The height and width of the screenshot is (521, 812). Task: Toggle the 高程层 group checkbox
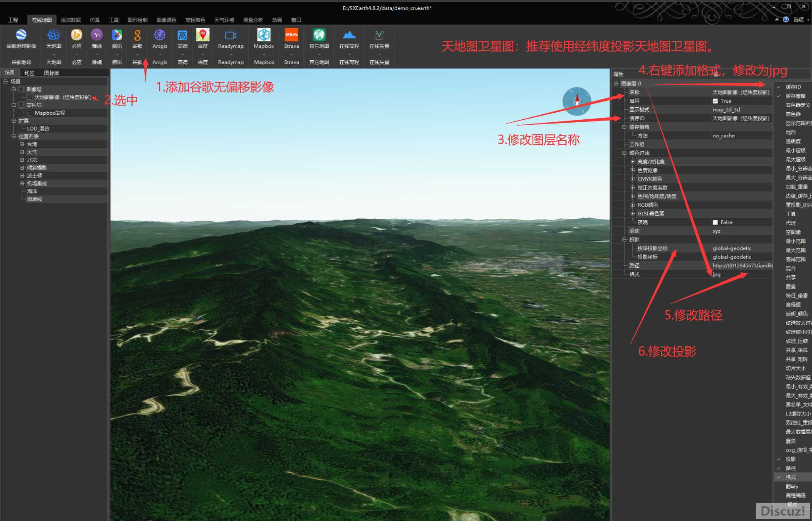coord(21,105)
